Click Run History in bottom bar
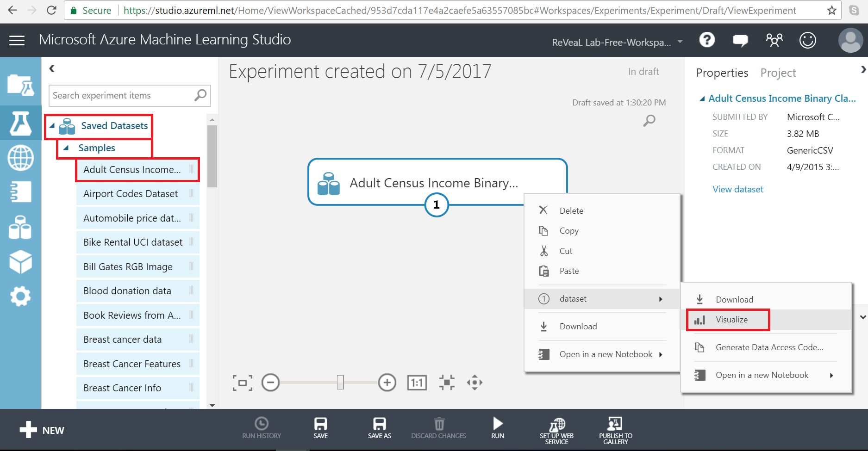Screen dimensions: 868x451 tap(262, 427)
